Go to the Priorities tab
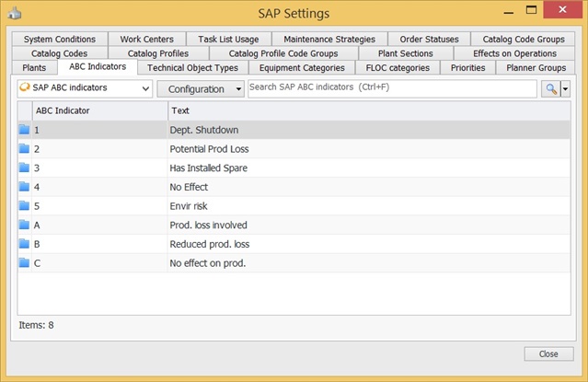588x382 pixels. pos(468,67)
